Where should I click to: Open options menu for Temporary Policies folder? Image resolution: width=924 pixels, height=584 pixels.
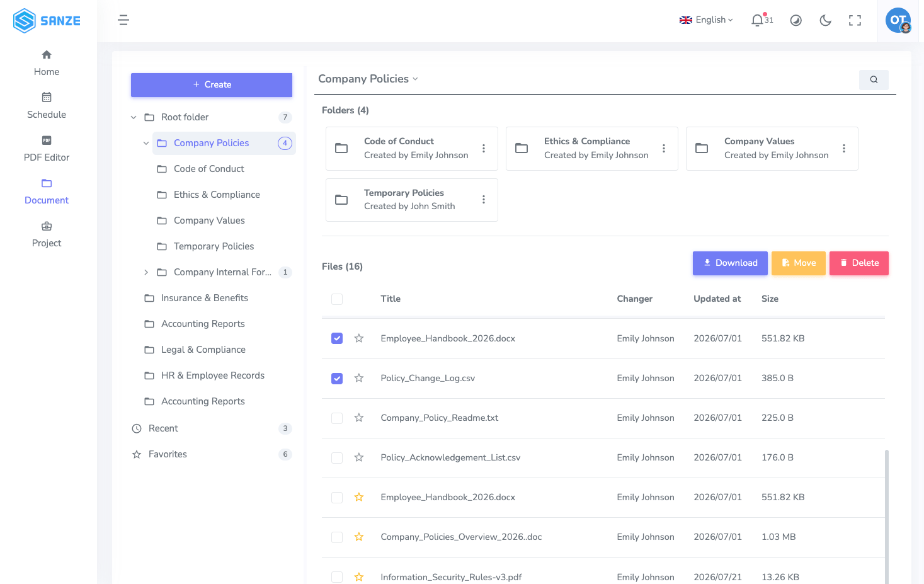click(484, 200)
